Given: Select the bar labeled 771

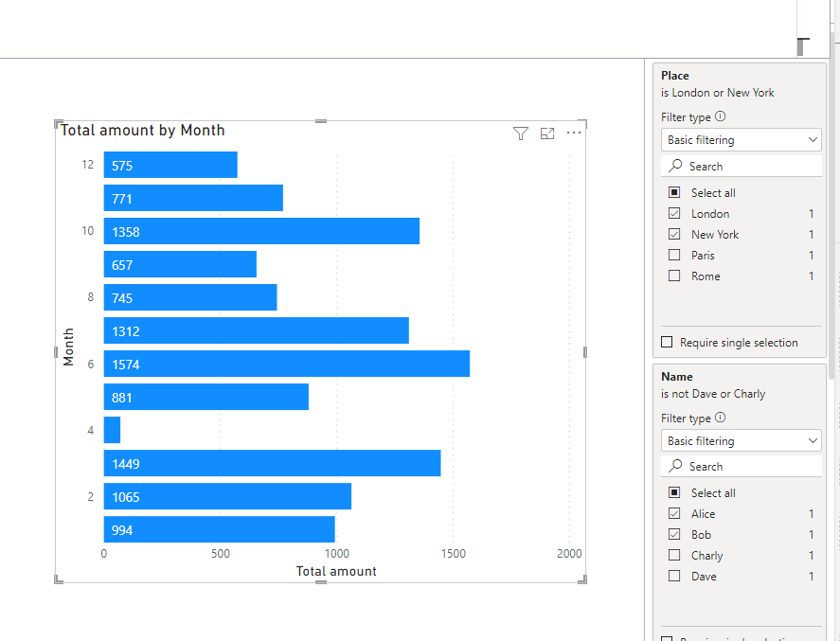Looking at the screenshot, I should pyautogui.click(x=193, y=198).
